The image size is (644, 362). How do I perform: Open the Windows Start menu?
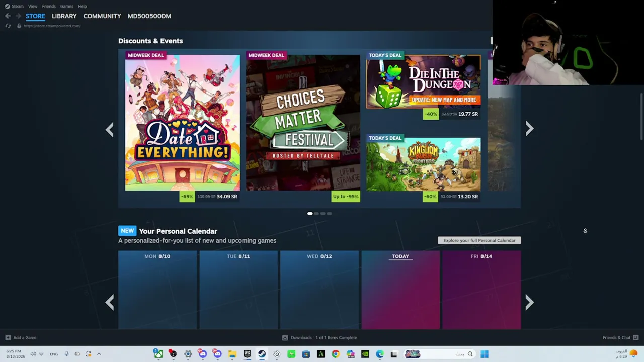click(485, 354)
